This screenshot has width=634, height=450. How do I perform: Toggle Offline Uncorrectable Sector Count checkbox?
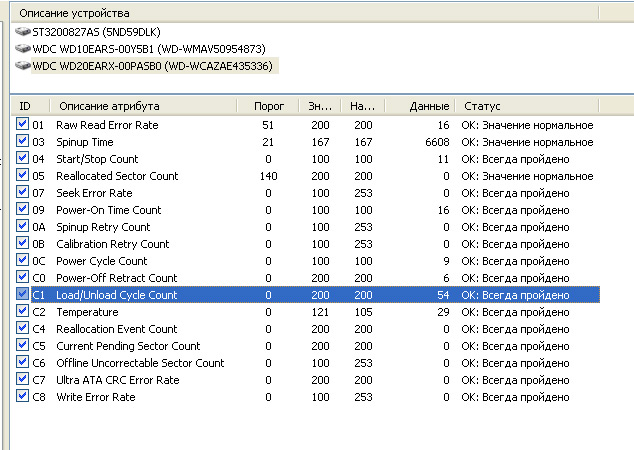pyautogui.click(x=22, y=361)
